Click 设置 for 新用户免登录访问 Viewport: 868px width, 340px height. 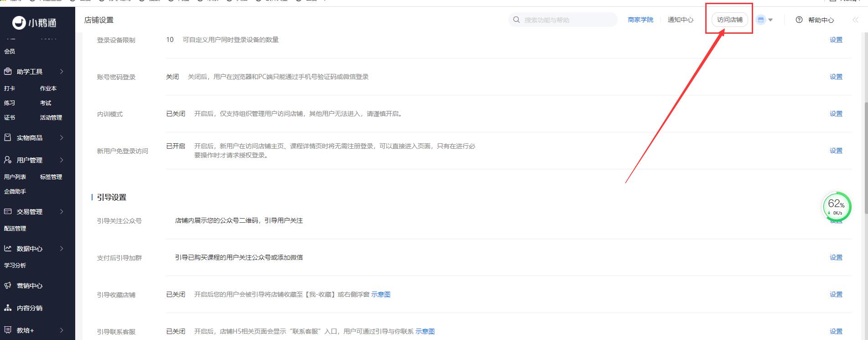click(836, 151)
